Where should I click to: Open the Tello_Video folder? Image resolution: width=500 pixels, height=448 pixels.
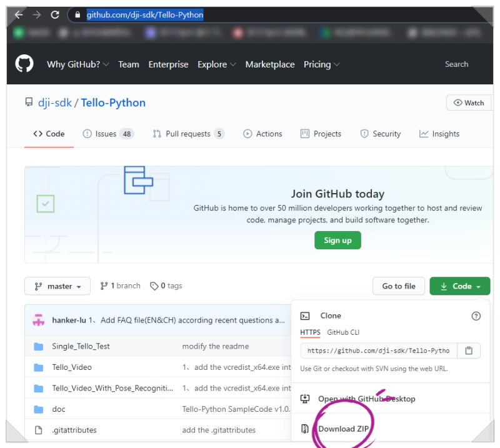72,367
